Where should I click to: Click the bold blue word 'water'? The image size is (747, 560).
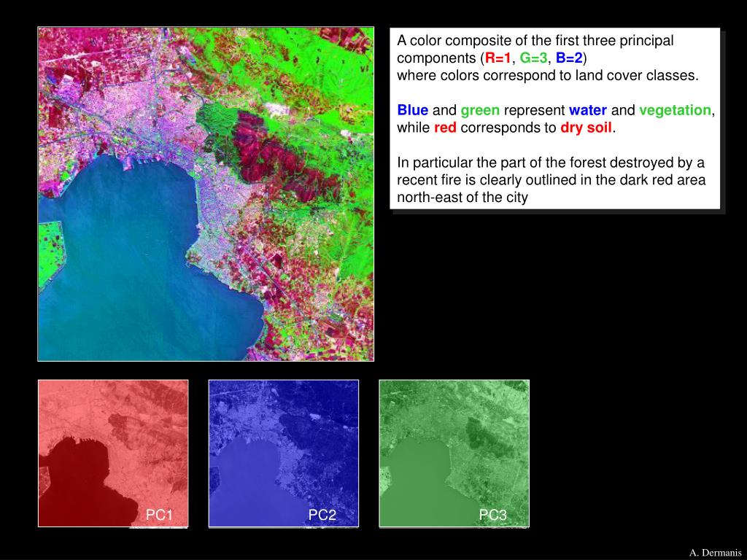point(588,111)
